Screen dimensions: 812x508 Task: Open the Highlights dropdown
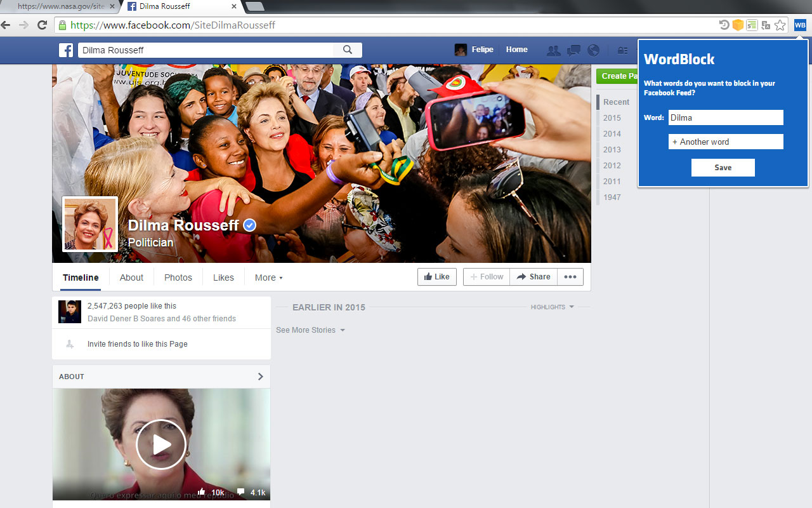point(553,307)
